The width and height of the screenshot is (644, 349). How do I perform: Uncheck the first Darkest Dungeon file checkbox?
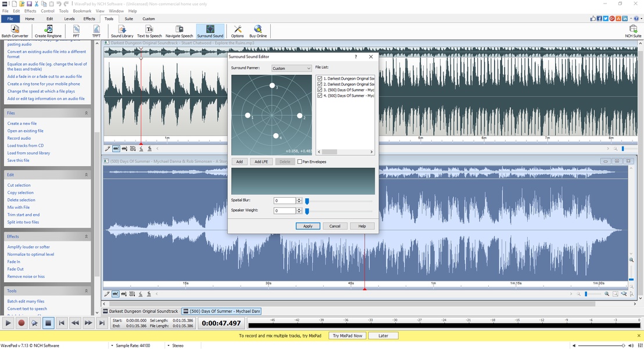(x=320, y=79)
